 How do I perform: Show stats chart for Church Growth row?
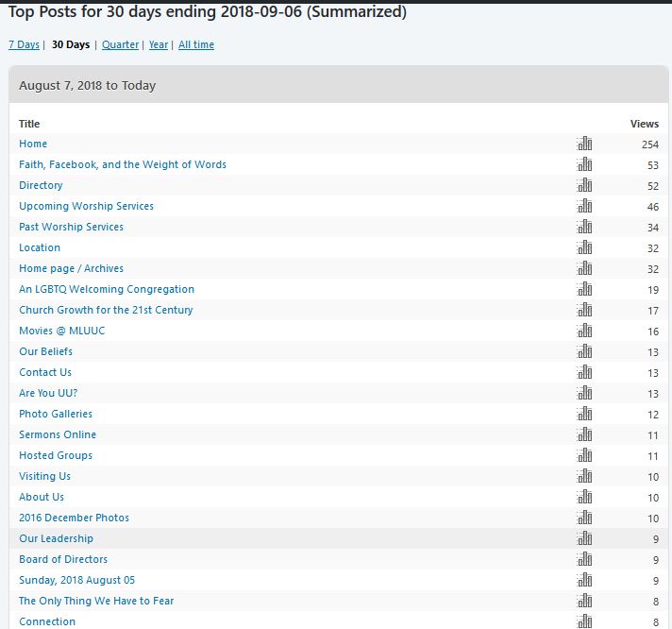point(584,310)
